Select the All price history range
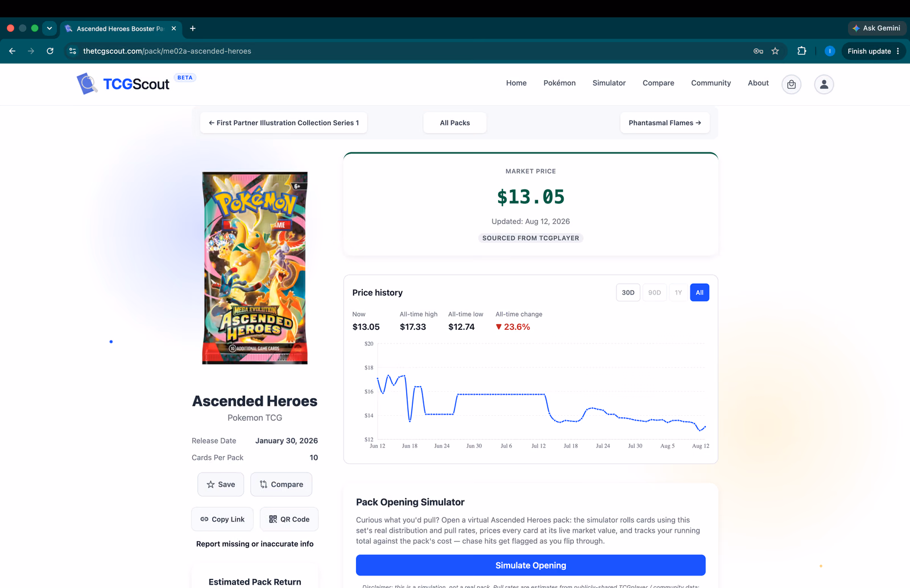The image size is (910, 588). (x=700, y=292)
